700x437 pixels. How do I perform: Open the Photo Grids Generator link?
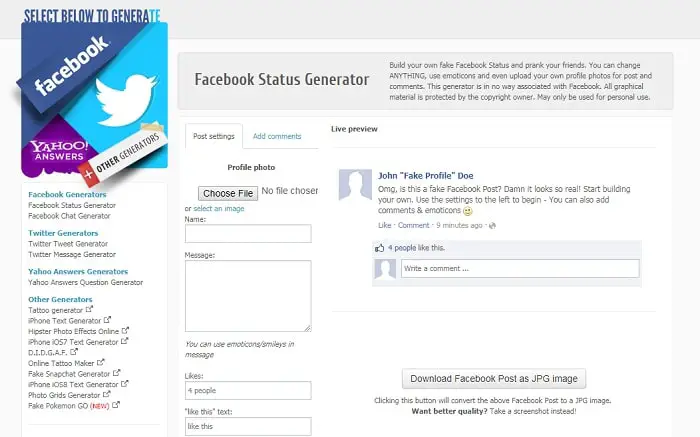pyautogui.click(x=64, y=395)
